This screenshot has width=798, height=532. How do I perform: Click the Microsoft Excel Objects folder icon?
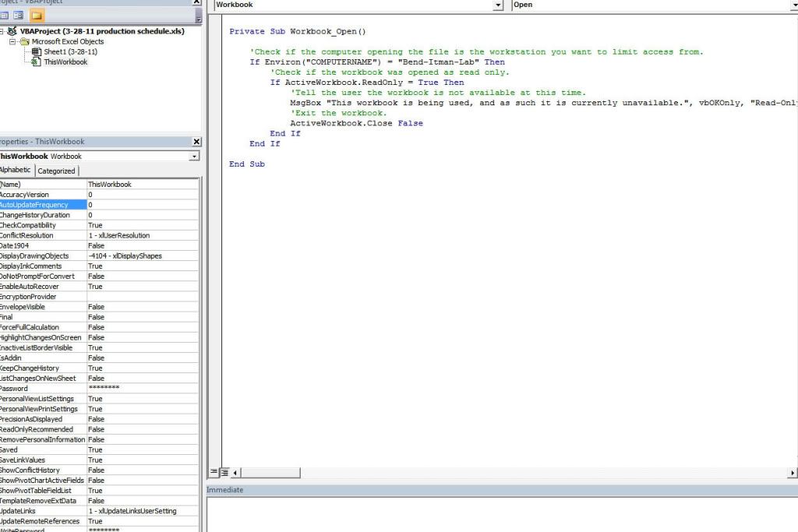[24, 42]
